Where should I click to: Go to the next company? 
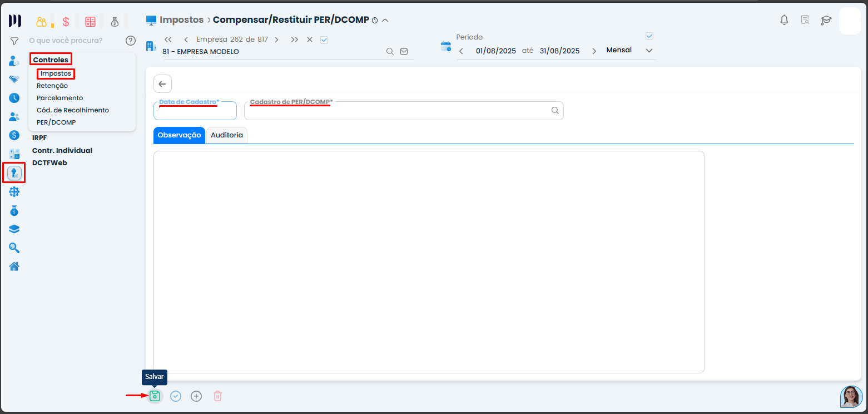[x=276, y=40]
